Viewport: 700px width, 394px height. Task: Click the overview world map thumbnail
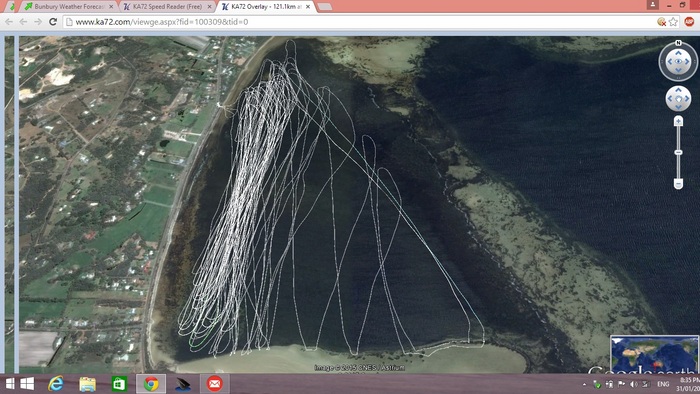[x=654, y=355]
